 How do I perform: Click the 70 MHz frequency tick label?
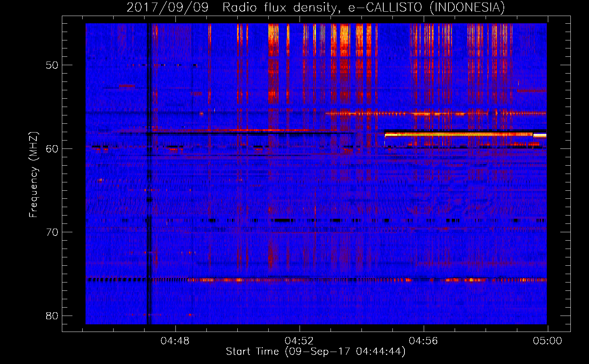[x=52, y=232]
